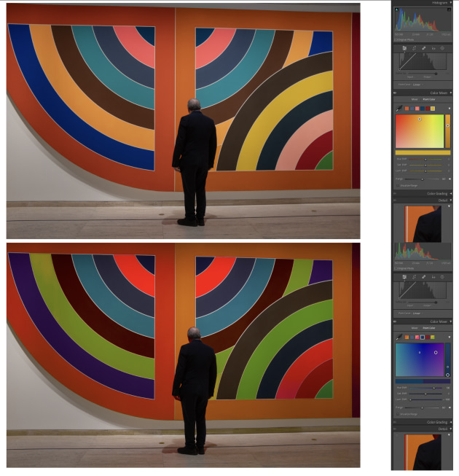Viewport: 459px width, 476px height.
Task: Toggle the upper Detail panel switch
Action: pyautogui.click(x=395, y=200)
